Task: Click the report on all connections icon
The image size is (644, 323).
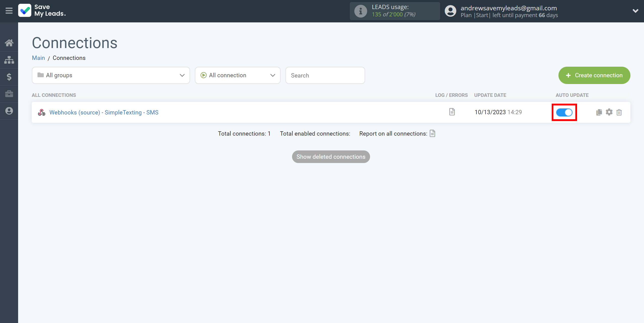Action: click(432, 134)
